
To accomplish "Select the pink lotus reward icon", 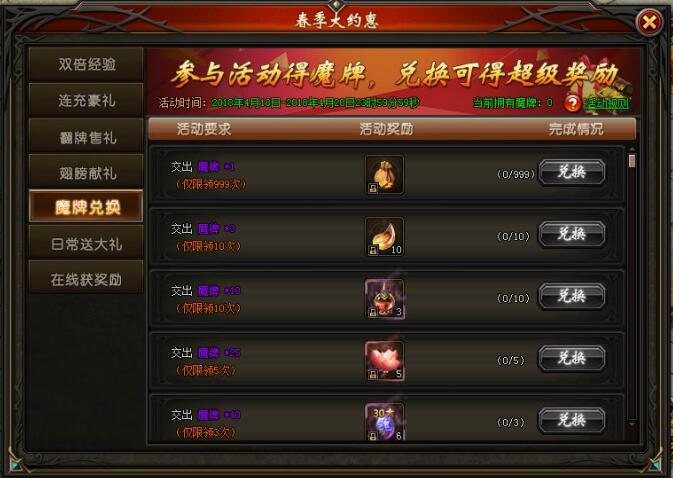I will tap(384, 361).
